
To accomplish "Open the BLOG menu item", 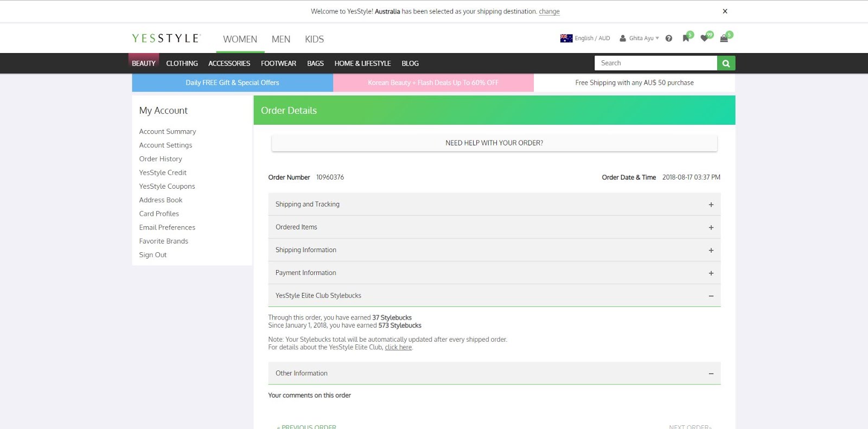I will pos(410,63).
